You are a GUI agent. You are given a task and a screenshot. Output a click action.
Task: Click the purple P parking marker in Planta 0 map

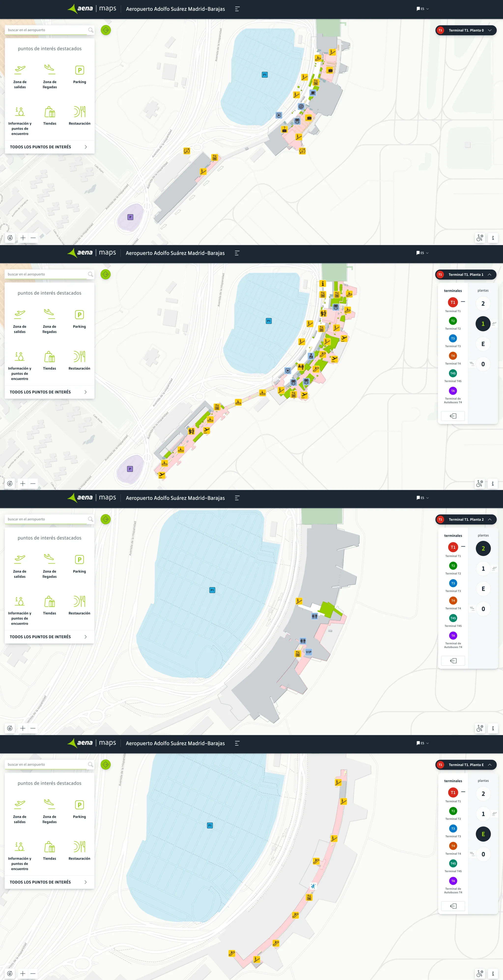(x=130, y=217)
